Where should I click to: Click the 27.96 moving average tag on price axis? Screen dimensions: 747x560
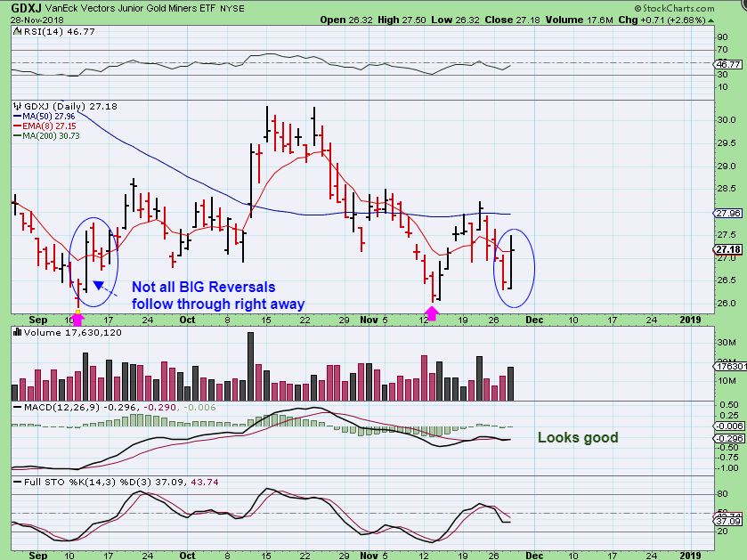tap(729, 213)
